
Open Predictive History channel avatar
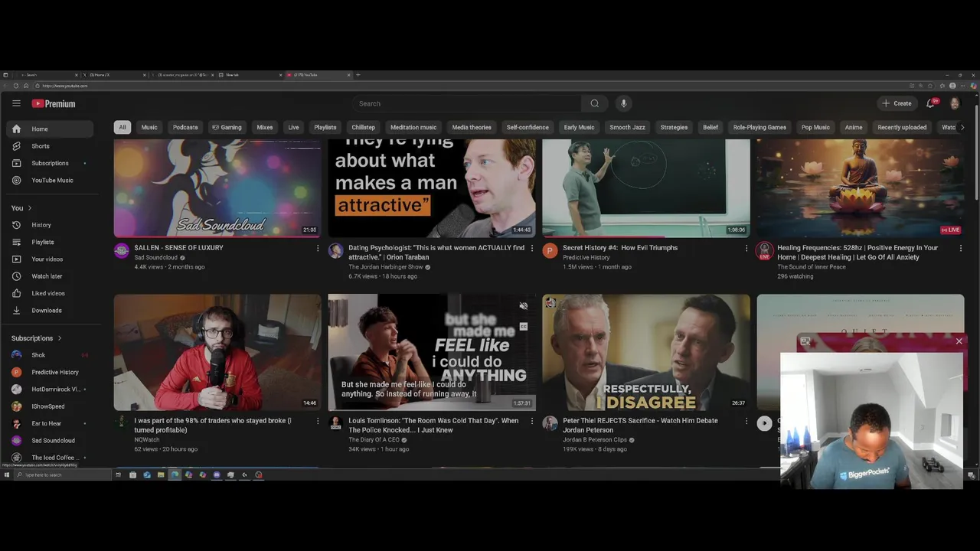coord(550,251)
